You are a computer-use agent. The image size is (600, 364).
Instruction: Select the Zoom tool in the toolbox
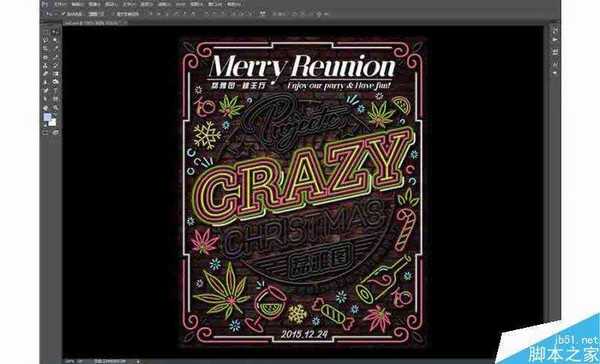point(55,108)
